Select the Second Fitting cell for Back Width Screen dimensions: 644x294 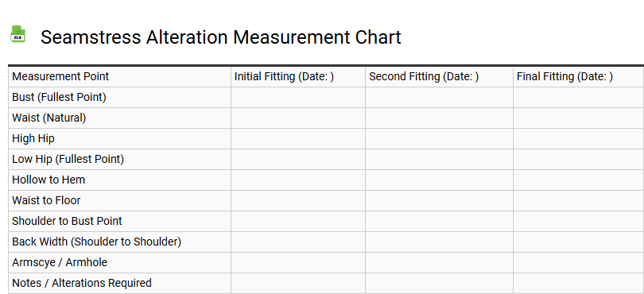(x=439, y=242)
